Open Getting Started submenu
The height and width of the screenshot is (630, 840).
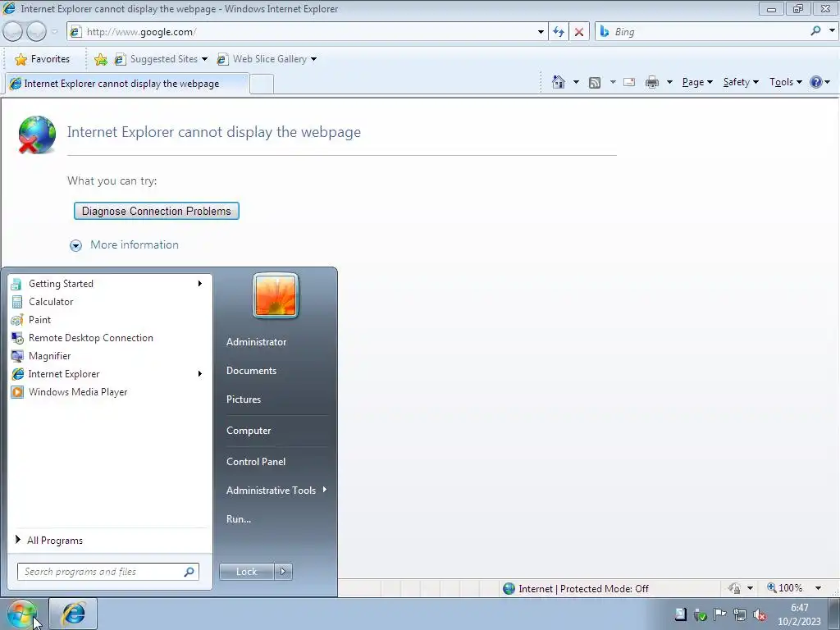coord(110,284)
